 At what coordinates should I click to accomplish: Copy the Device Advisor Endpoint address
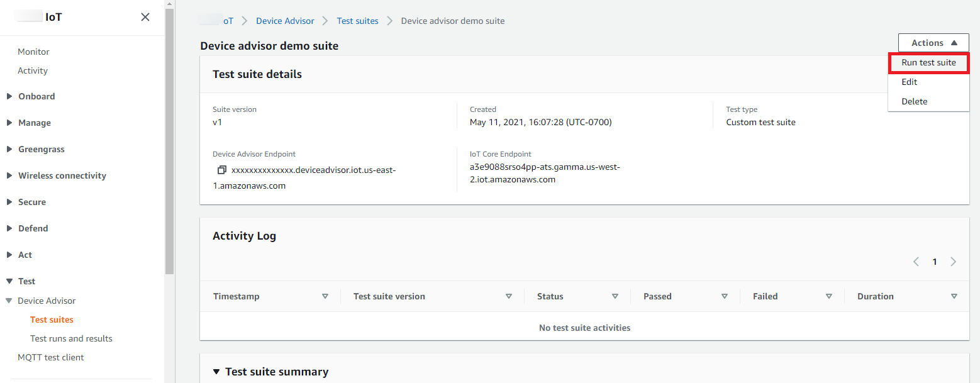click(x=221, y=170)
